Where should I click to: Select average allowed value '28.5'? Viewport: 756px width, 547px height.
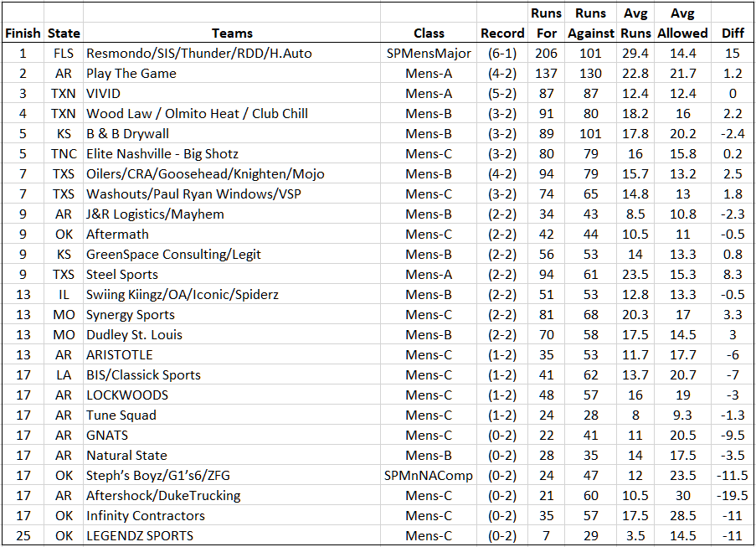click(682, 516)
